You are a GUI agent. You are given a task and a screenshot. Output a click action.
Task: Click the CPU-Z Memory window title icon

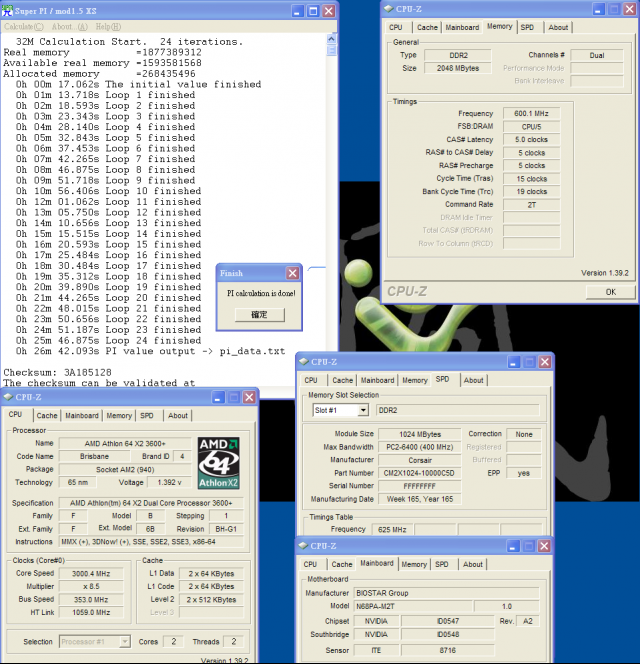point(388,8)
